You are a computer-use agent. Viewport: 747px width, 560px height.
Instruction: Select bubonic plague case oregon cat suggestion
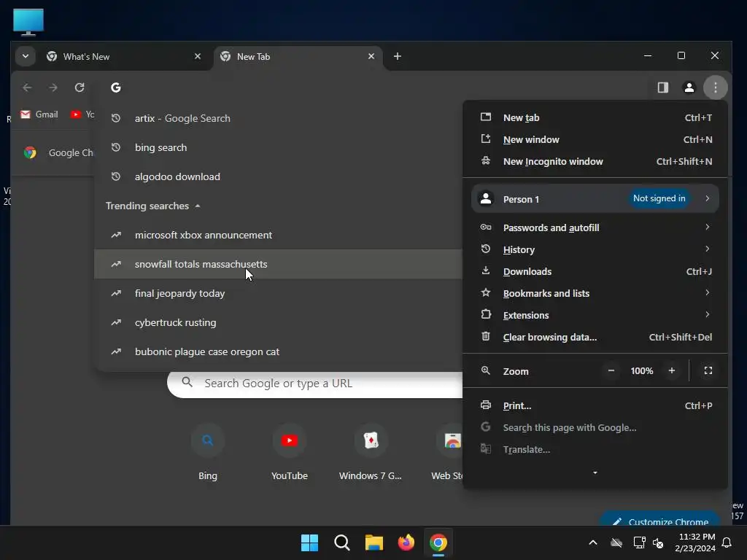coord(278,352)
